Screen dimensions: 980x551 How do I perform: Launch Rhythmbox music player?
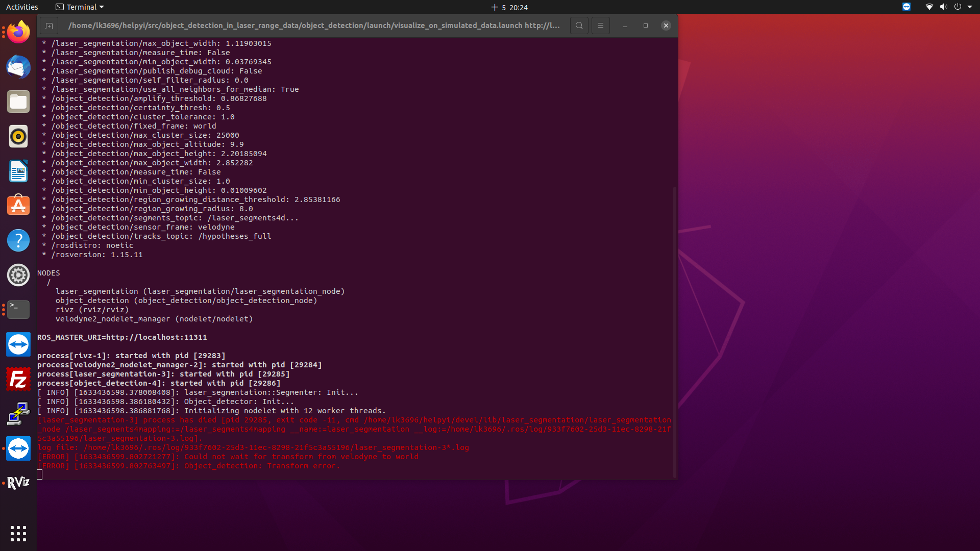point(18,136)
